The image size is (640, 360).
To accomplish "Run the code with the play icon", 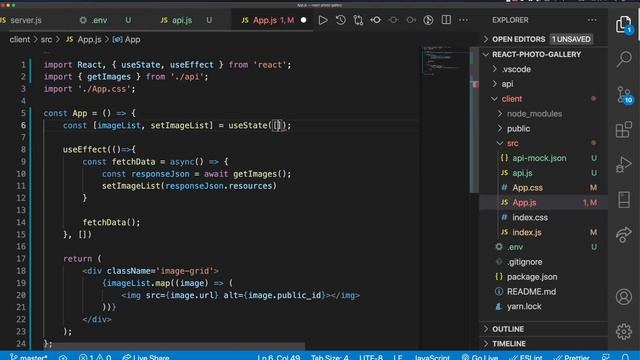I will point(322,20).
